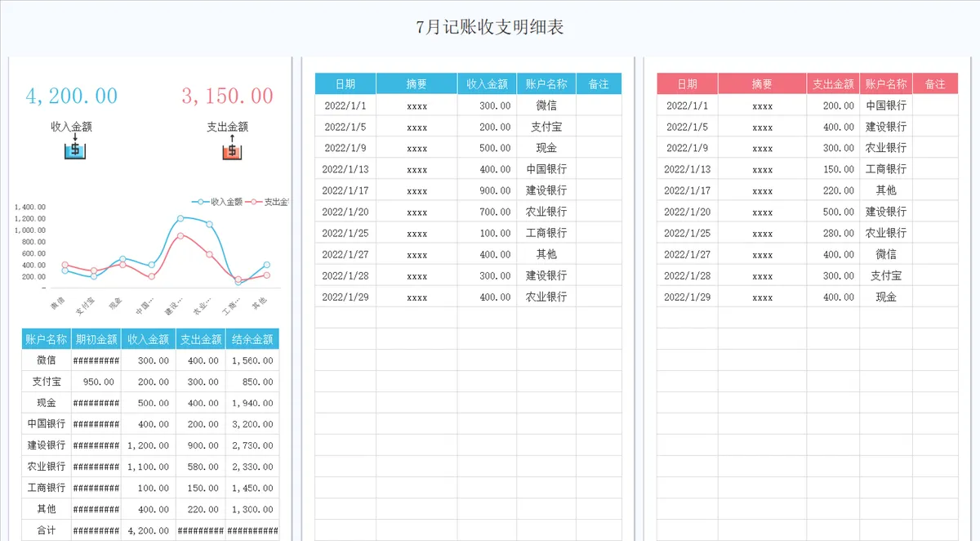Screen dimensions: 980x541
Task: Select 账户名称 header in the red expense table
Action: click(886, 83)
